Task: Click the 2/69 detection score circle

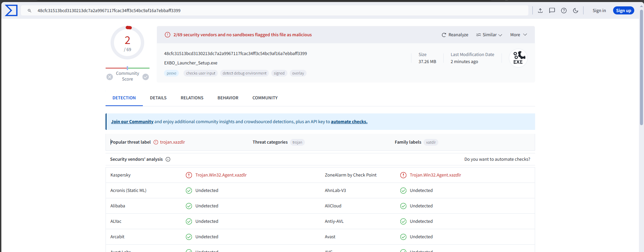Action: point(127,43)
